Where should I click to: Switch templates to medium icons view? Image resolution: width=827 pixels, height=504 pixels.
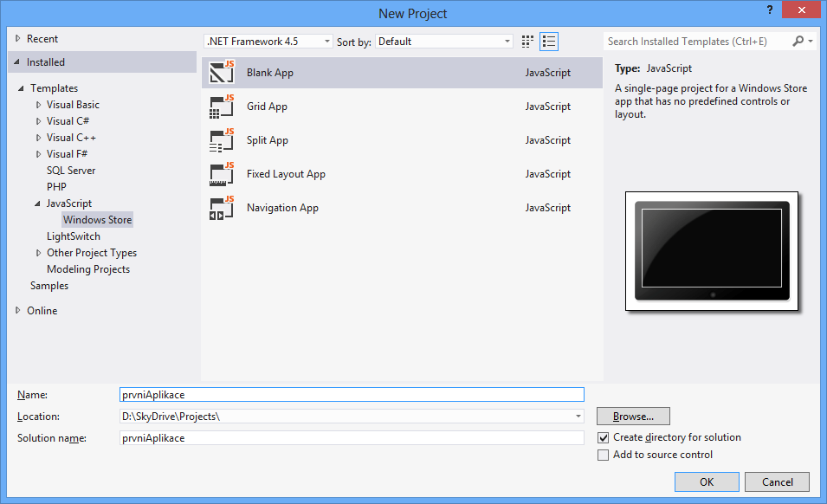tap(527, 41)
